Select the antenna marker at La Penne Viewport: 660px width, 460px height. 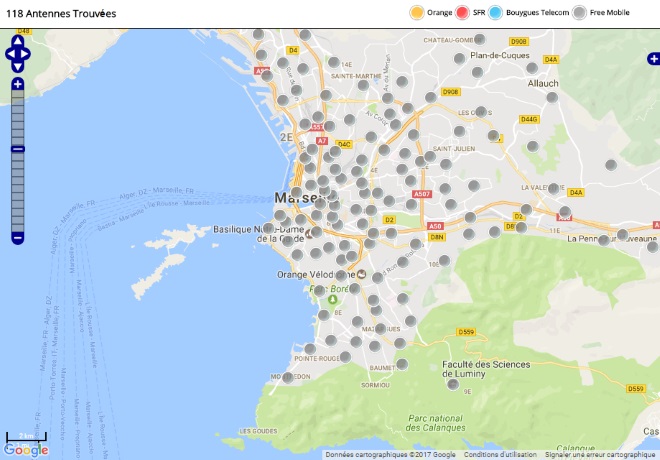click(x=603, y=240)
